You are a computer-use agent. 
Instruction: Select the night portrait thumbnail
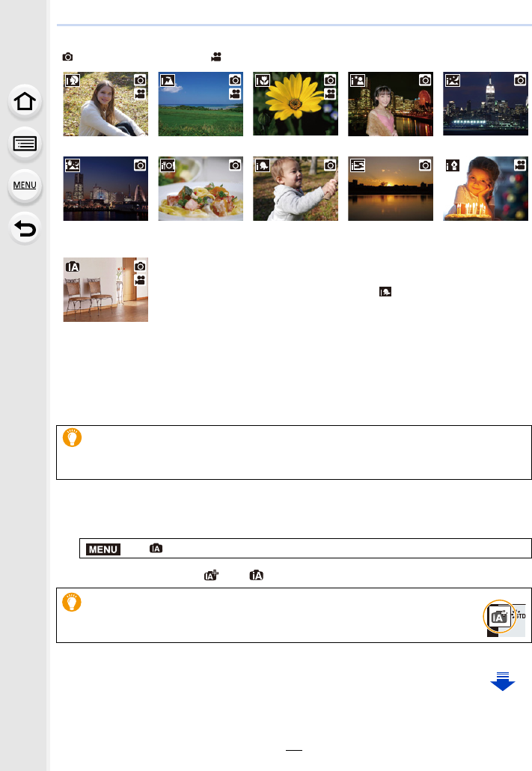[391, 104]
